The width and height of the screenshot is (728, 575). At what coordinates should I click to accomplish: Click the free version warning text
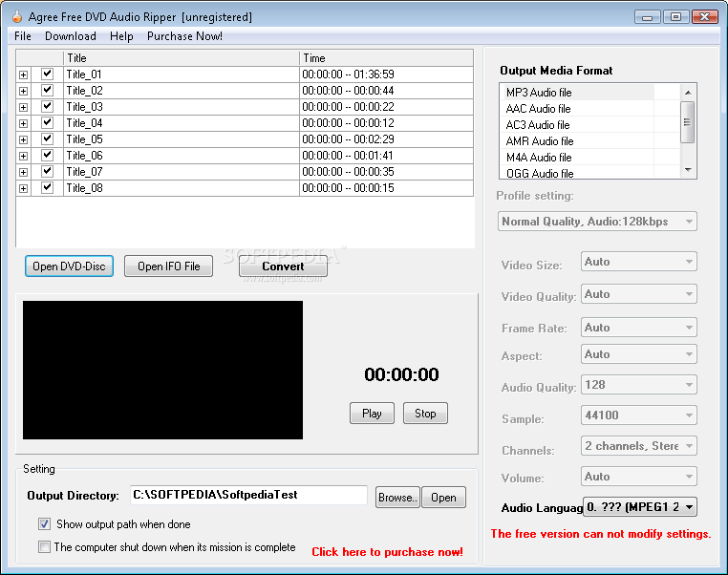click(601, 534)
